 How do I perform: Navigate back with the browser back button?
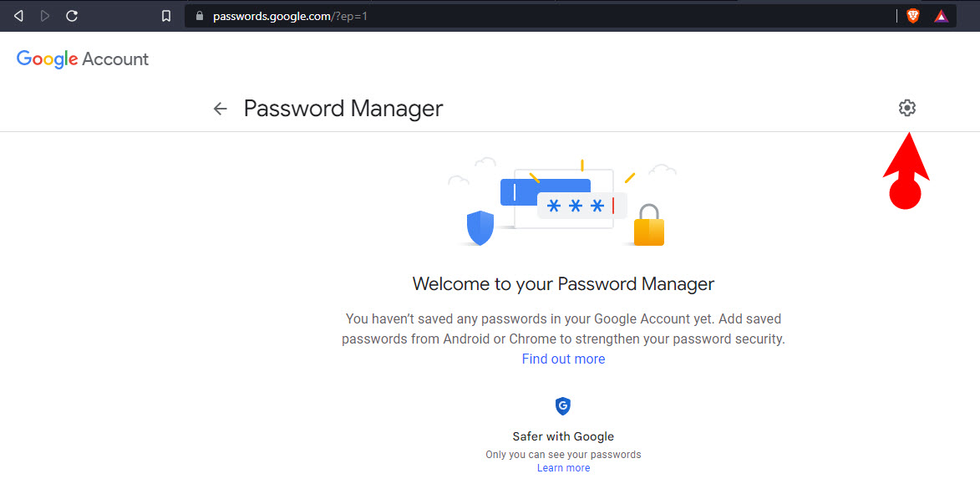pyautogui.click(x=18, y=16)
